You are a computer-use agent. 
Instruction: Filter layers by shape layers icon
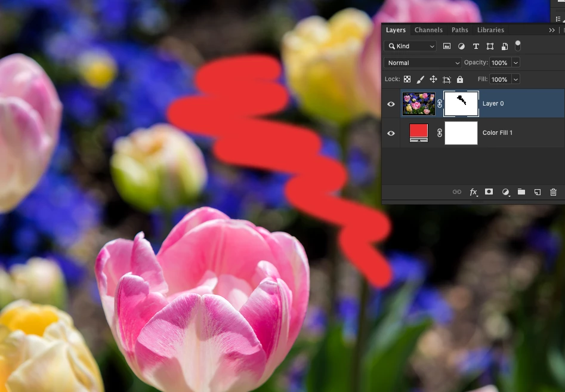(x=490, y=46)
